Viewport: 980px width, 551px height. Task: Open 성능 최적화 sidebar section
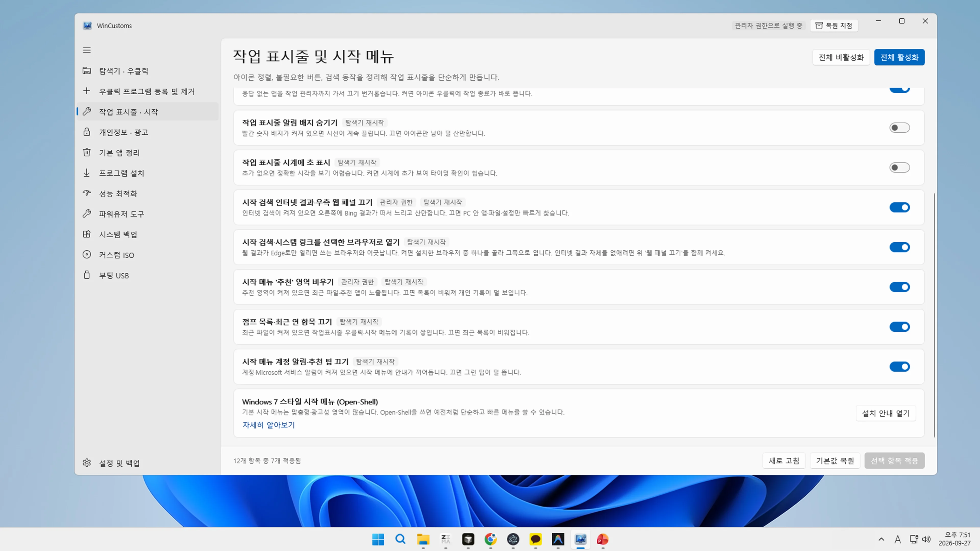[x=148, y=194]
